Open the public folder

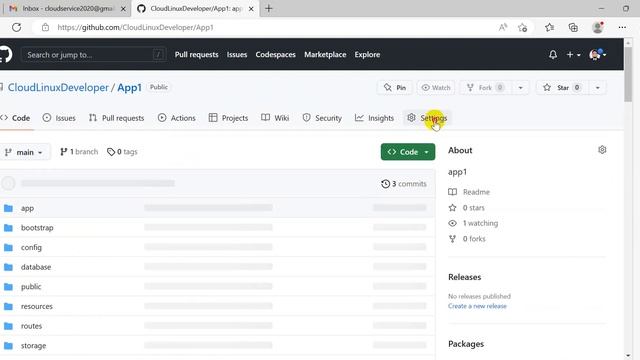(31, 287)
